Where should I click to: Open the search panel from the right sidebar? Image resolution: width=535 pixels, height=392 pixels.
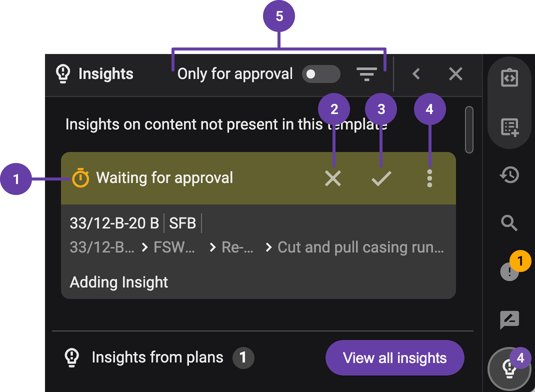pyautogui.click(x=509, y=223)
